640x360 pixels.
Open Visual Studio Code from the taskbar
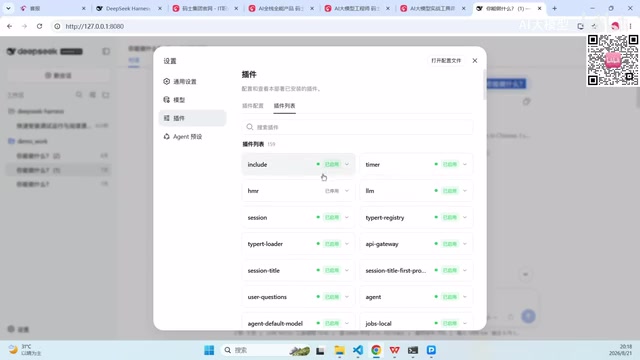tap(358, 350)
